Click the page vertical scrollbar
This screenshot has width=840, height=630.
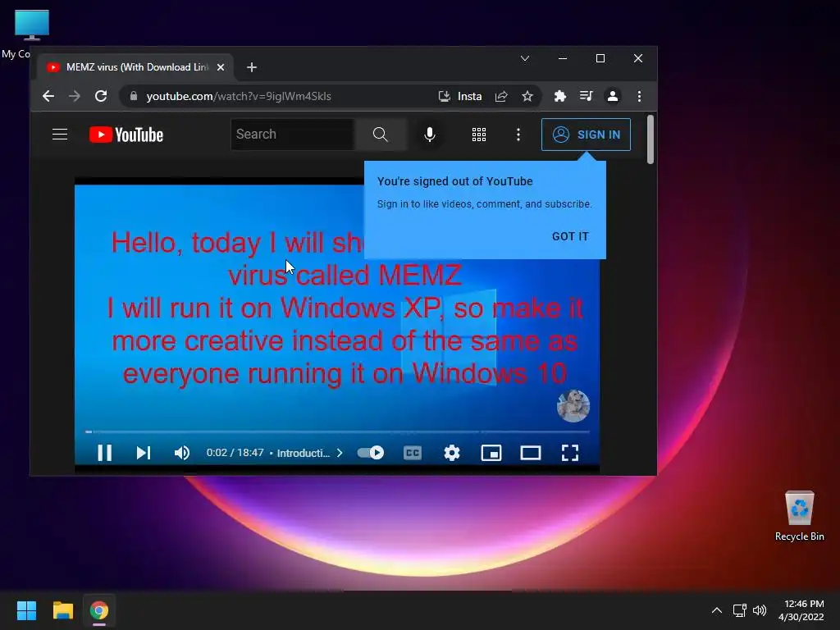(651, 139)
